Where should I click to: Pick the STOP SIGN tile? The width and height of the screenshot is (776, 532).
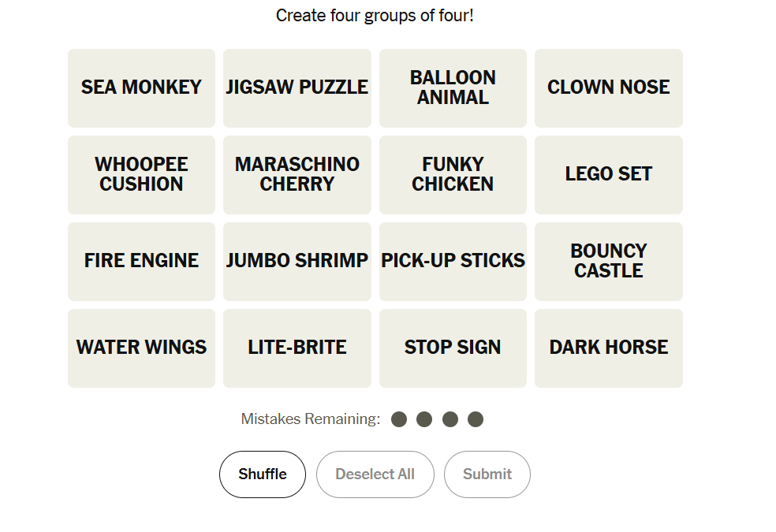453,348
